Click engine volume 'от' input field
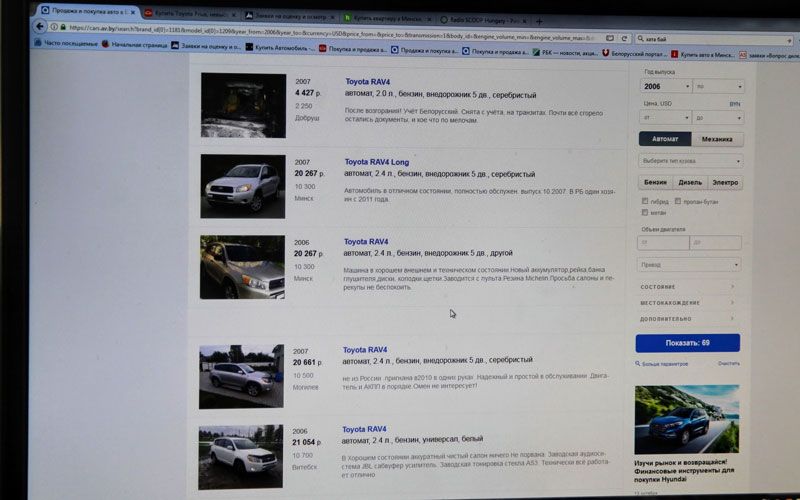 [x=663, y=243]
